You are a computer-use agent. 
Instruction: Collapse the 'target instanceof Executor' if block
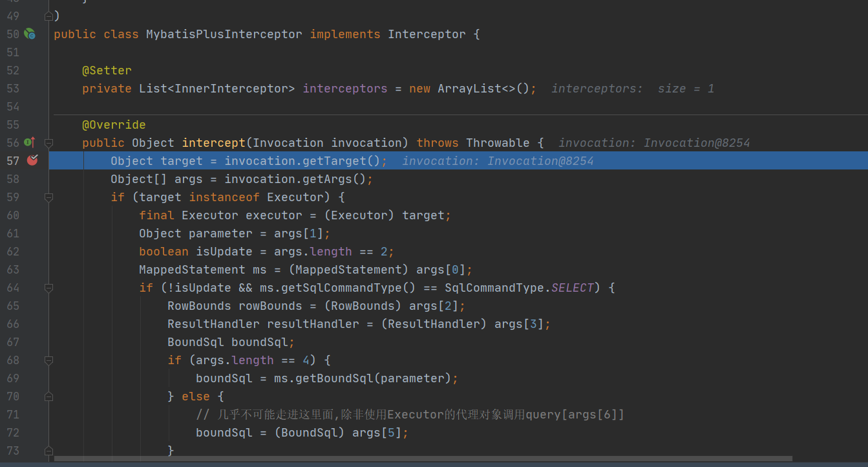coord(48,197)
